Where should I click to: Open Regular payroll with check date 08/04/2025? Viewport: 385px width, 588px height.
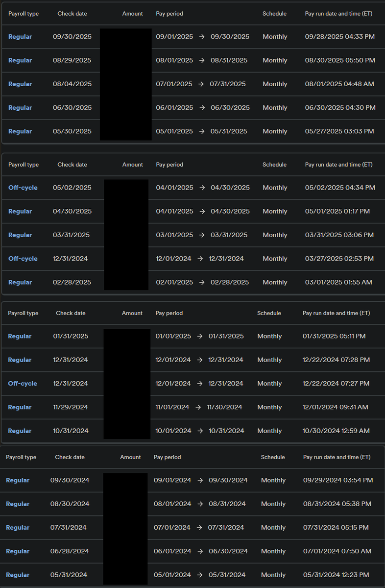click(x=20, y=84)
